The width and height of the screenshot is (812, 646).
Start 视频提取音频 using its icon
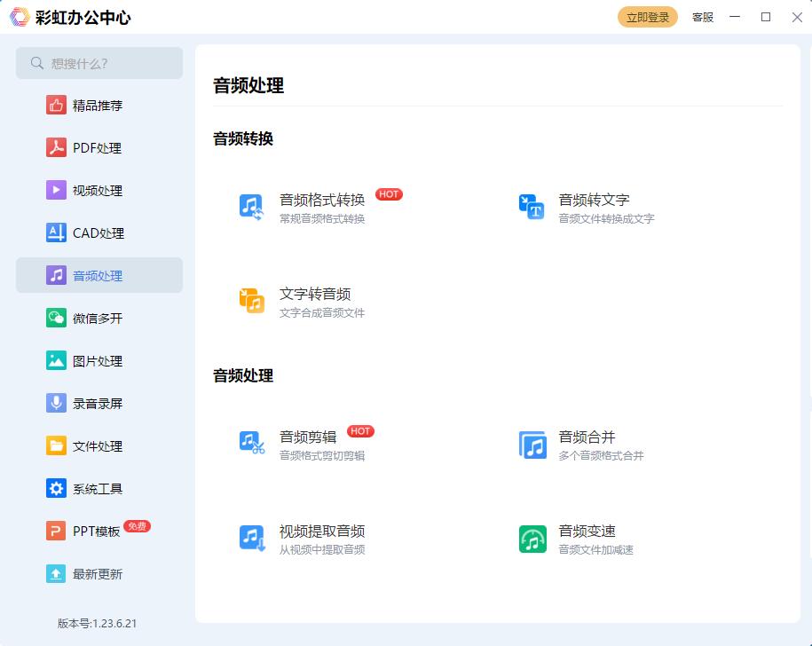(251, 536)
